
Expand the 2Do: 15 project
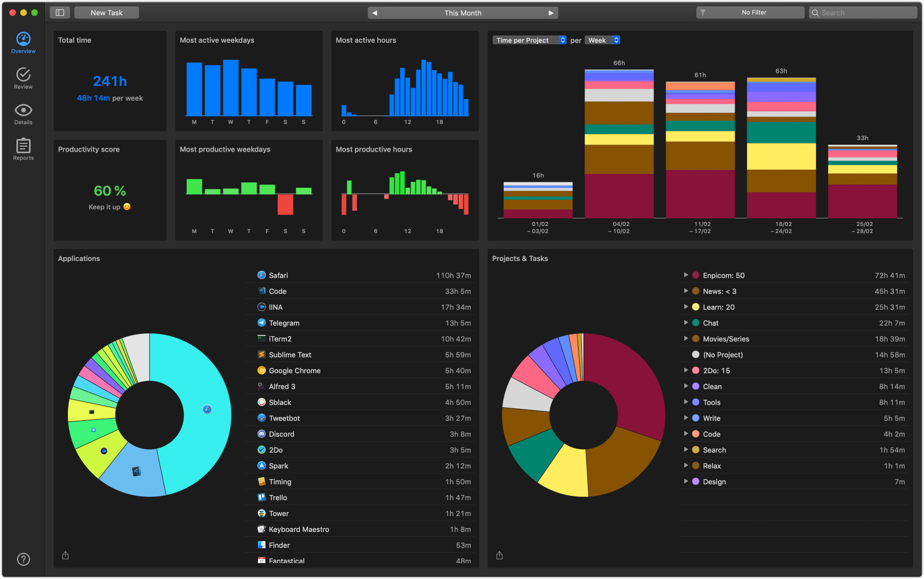tap(686, 370)
